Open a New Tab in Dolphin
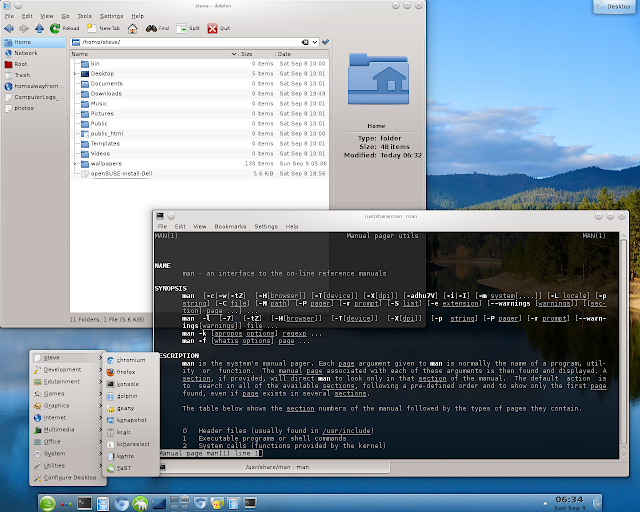 pos(104,28)
